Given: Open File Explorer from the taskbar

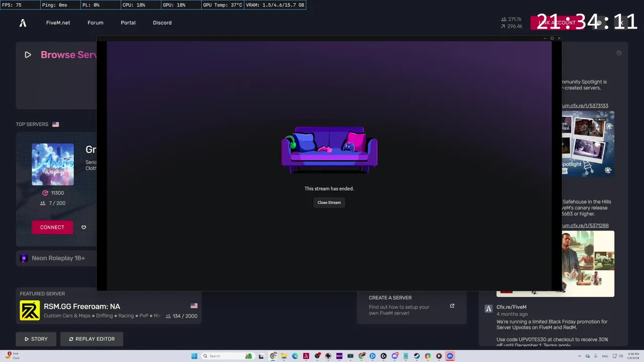Looking at the screenshot, I should (x=284, y=356).
